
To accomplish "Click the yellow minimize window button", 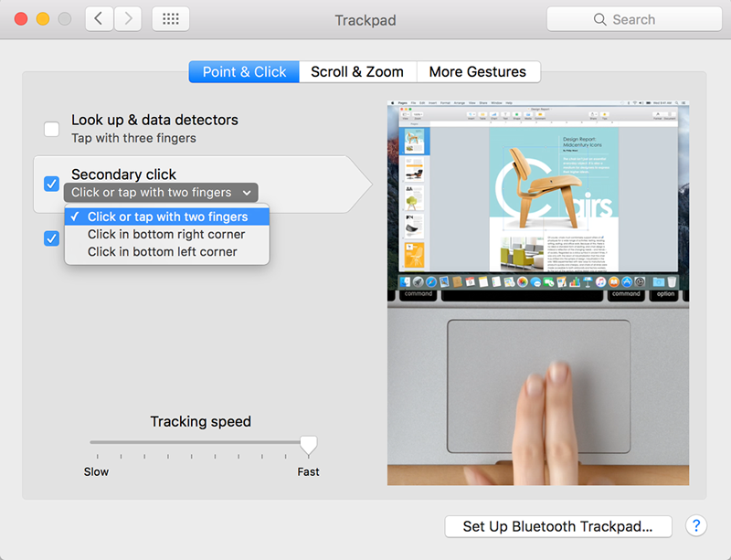I will click(x=42, y=19).
